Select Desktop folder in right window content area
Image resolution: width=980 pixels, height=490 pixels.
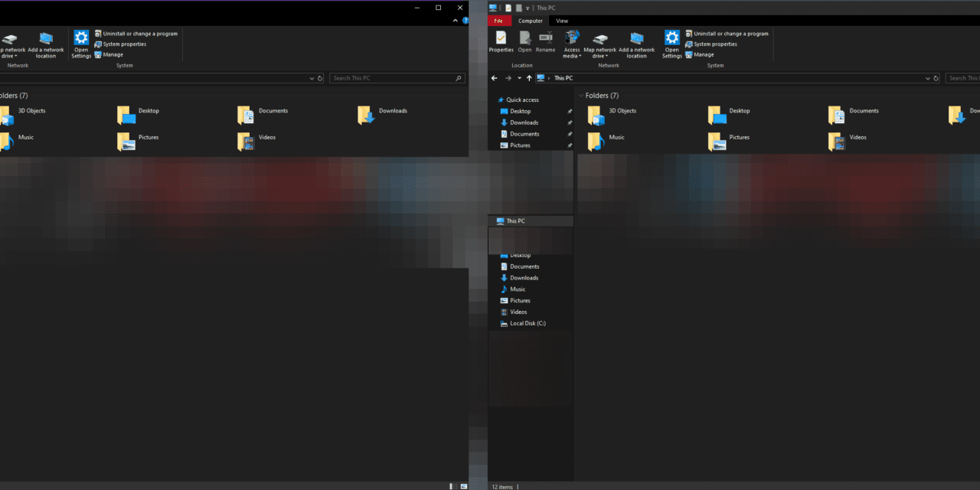click(x=730, y=115)
